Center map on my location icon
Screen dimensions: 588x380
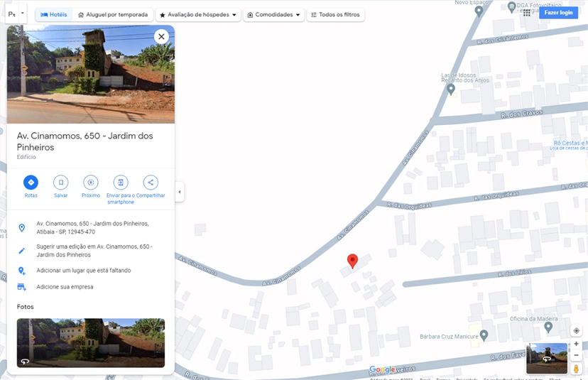tap(576, 332)
